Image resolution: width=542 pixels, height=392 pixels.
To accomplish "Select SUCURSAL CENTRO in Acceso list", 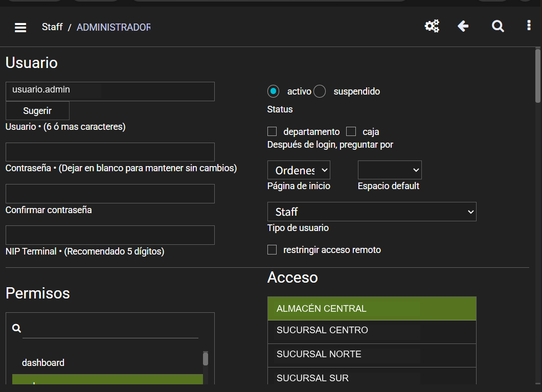I will click(x=372, y=332).
